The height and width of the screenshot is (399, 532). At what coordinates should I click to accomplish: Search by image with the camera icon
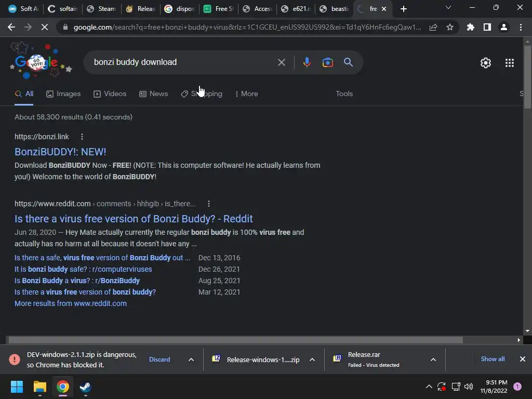click(327, 62)
